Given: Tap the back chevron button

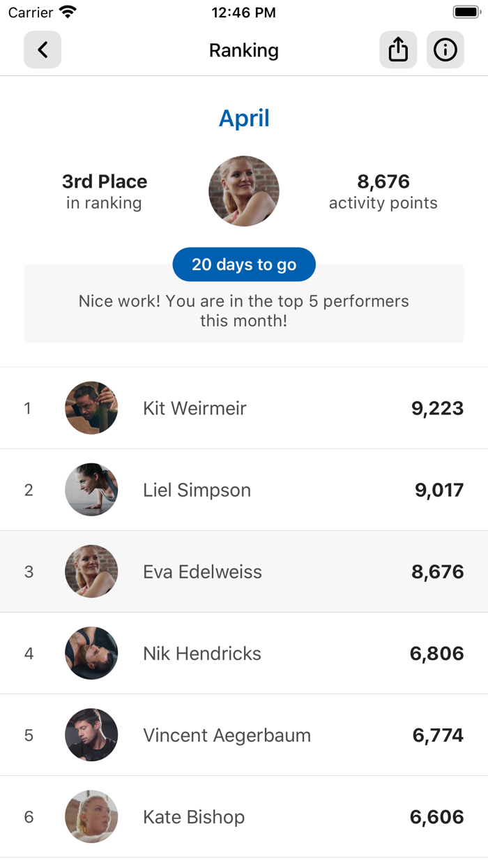Looking at the screenshot, I should (x=43, y=50).
